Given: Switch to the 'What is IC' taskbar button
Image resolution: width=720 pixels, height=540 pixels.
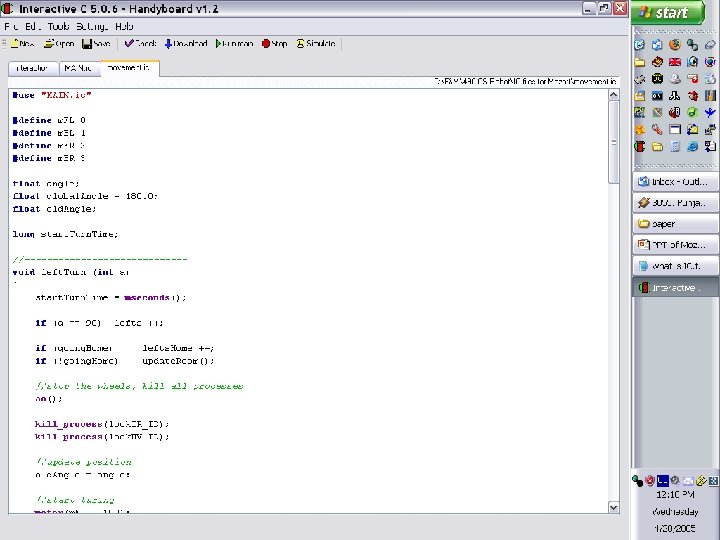Looking at the screenshot, I should pyautogui.click(x=675, y=266).
